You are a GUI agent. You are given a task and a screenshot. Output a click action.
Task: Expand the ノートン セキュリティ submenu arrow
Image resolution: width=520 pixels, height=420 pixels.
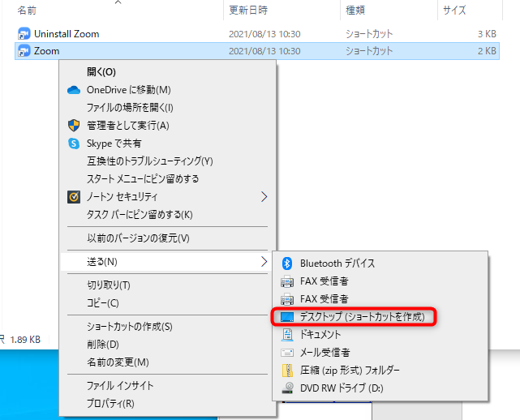264,197
